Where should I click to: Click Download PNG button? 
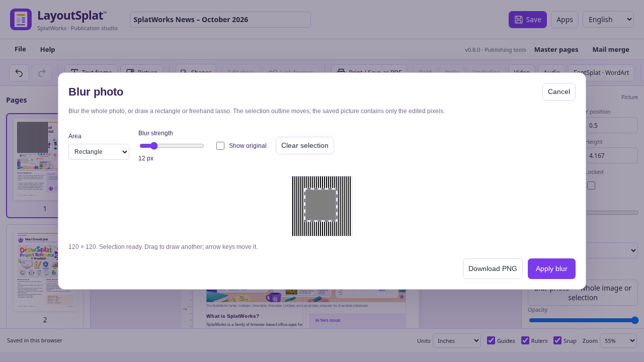pyautogui.click(x=493, y=268)
